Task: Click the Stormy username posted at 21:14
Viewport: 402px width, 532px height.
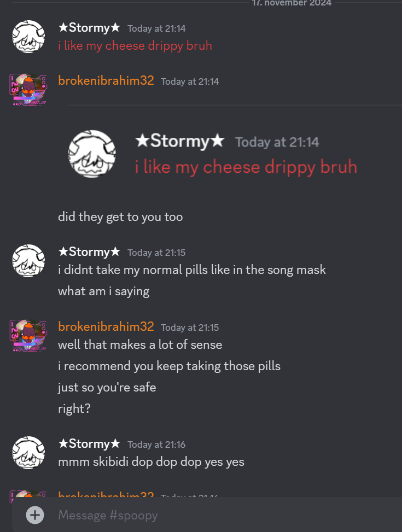Action: pyautogui.click(x=89, y=27)
